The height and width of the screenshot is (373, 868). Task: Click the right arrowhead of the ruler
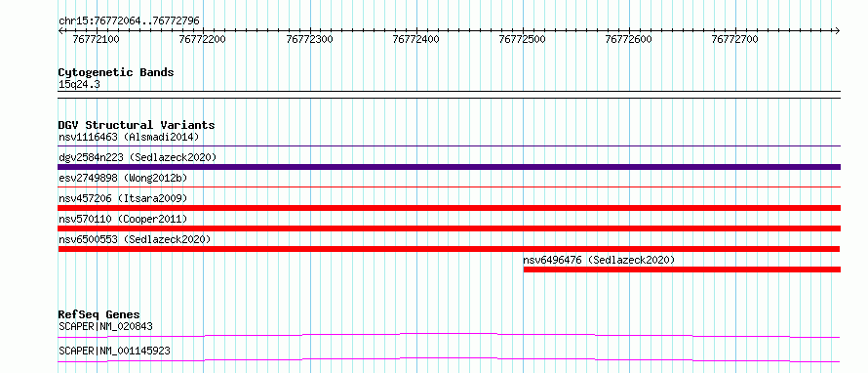tap(838, 30)
